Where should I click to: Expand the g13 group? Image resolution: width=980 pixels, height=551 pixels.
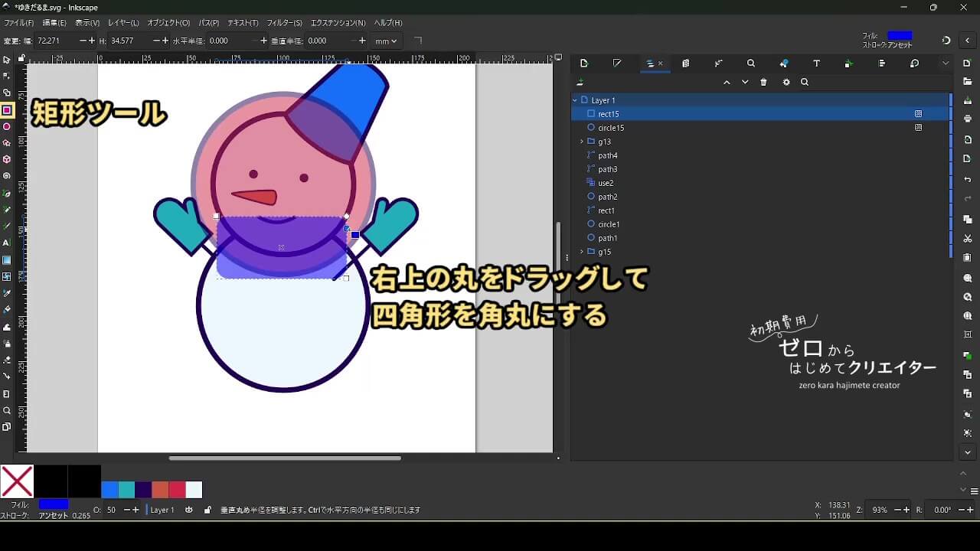[582, 142]
